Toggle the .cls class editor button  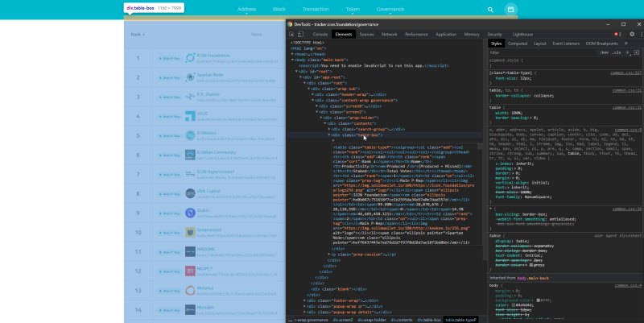click(617, 52)
